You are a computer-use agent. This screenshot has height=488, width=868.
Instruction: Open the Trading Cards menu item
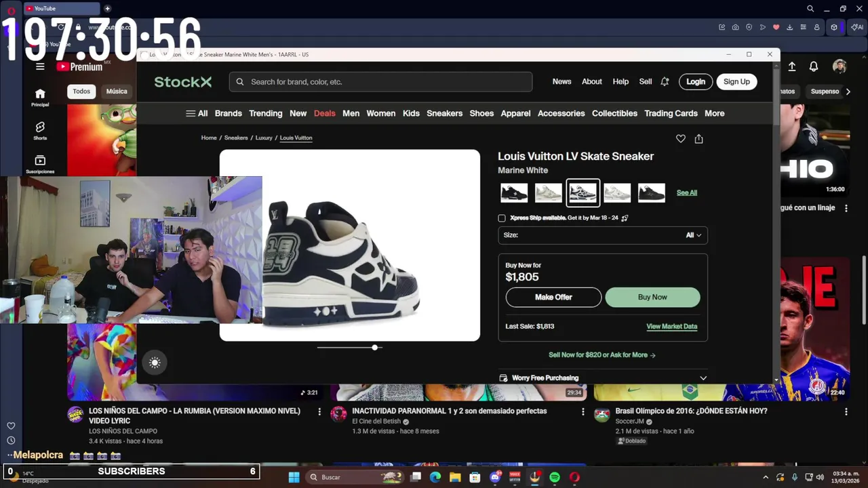point(671,113)
